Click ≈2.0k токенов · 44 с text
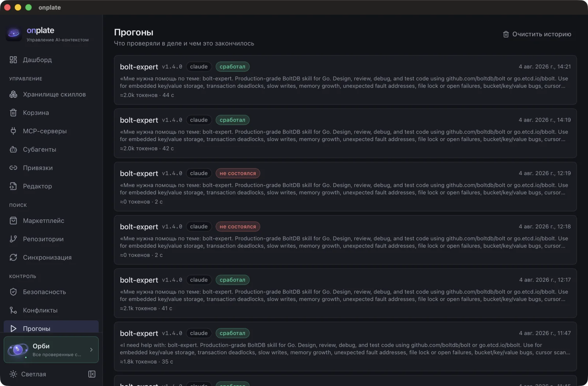Image resolution: width=588 pixels, height=386 pixels. tap(147, 95)
